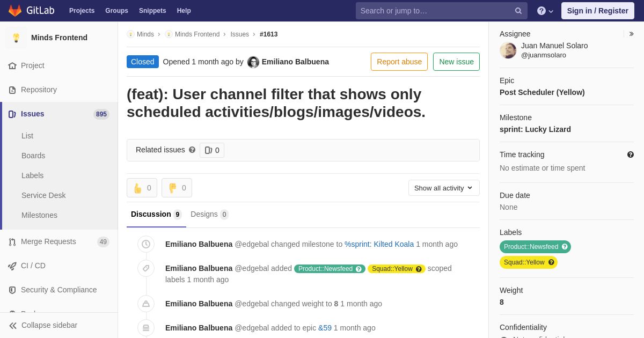Click the added to epic activity icon
The image size is (644, 338).
(146, 328)
